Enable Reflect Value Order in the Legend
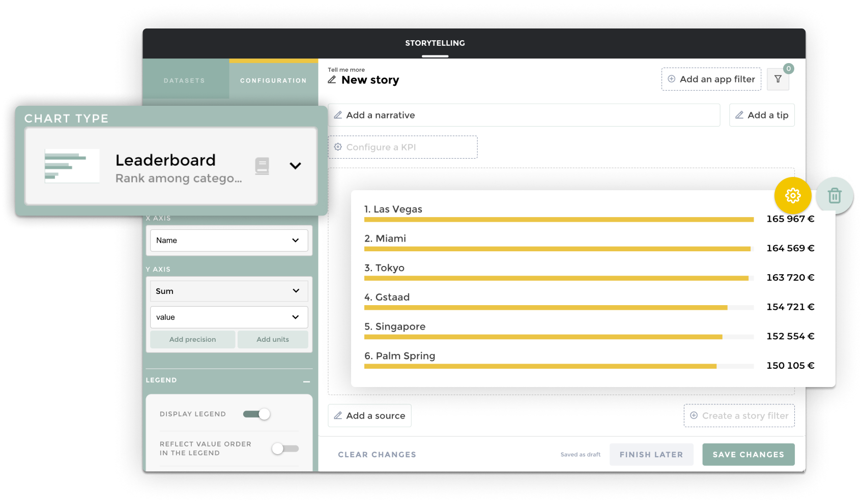 pos(285,449)
